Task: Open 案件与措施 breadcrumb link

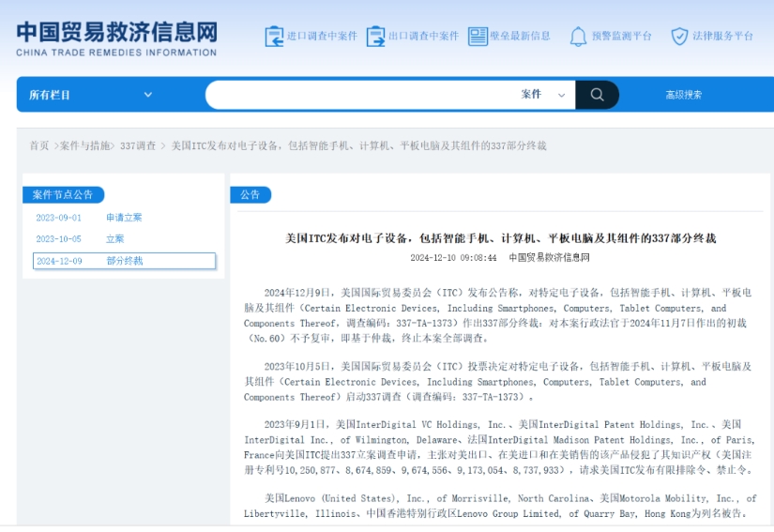Action: click(84, 145)
